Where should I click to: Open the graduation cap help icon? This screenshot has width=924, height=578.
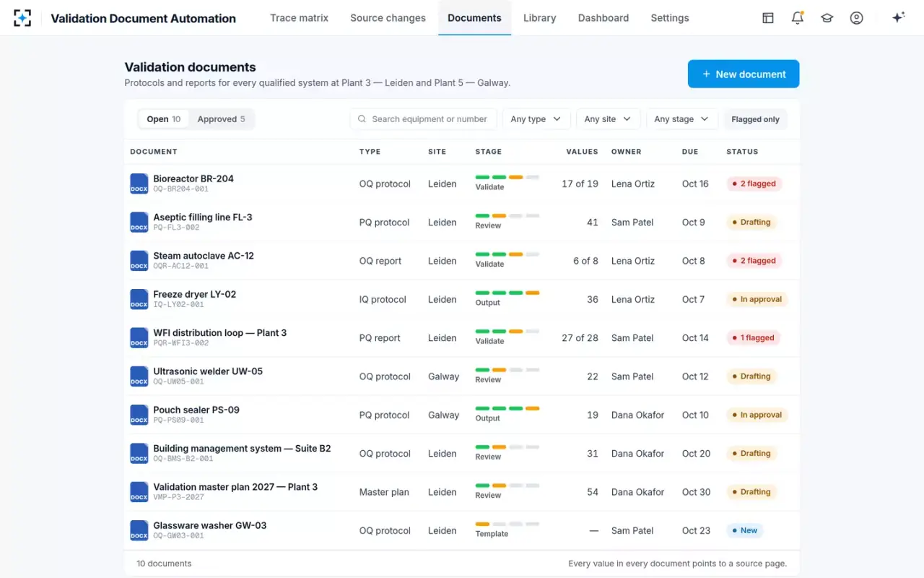coord(827,18)
